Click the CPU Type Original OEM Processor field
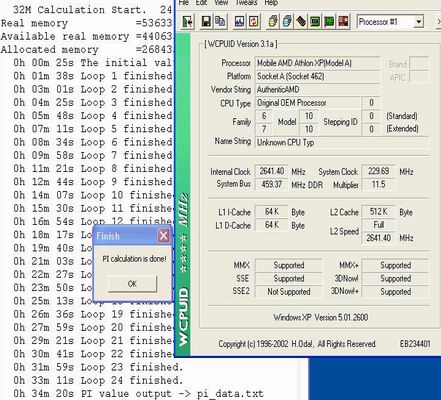This screenshot has height=400, width=441. [307, 103]
